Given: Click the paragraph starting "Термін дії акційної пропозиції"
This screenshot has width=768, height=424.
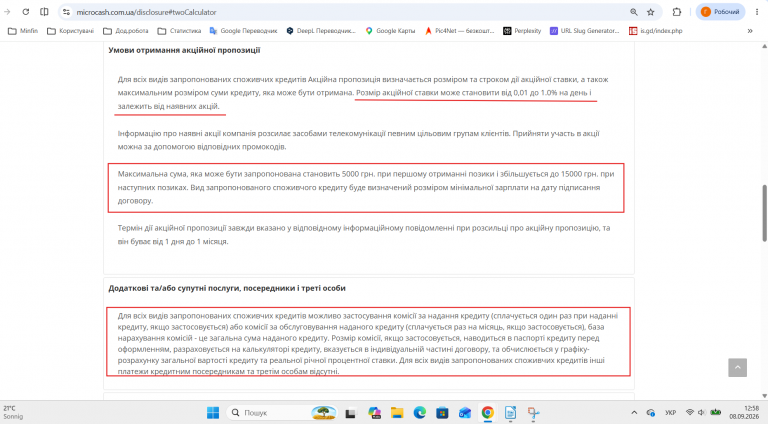Looking at the screenshot, I should (364, 235).
